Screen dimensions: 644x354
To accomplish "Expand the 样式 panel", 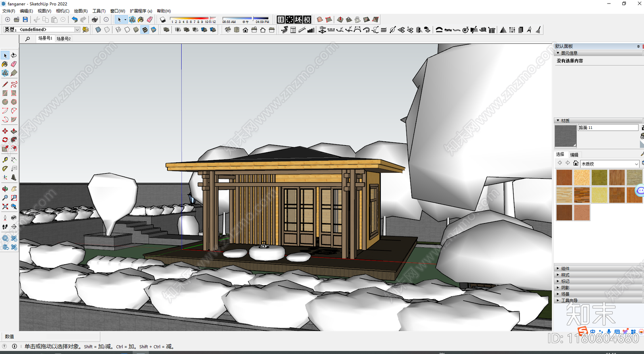I will (x=558, y=275).
